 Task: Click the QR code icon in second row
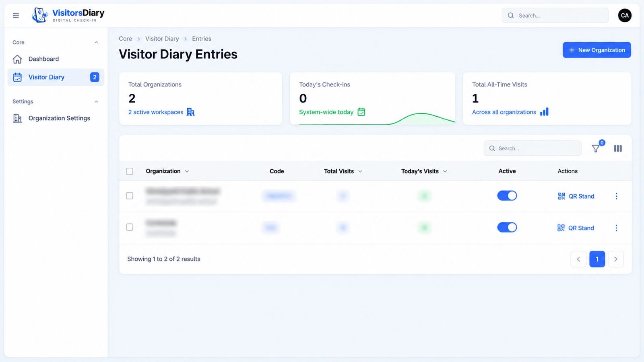click(561, 228)
